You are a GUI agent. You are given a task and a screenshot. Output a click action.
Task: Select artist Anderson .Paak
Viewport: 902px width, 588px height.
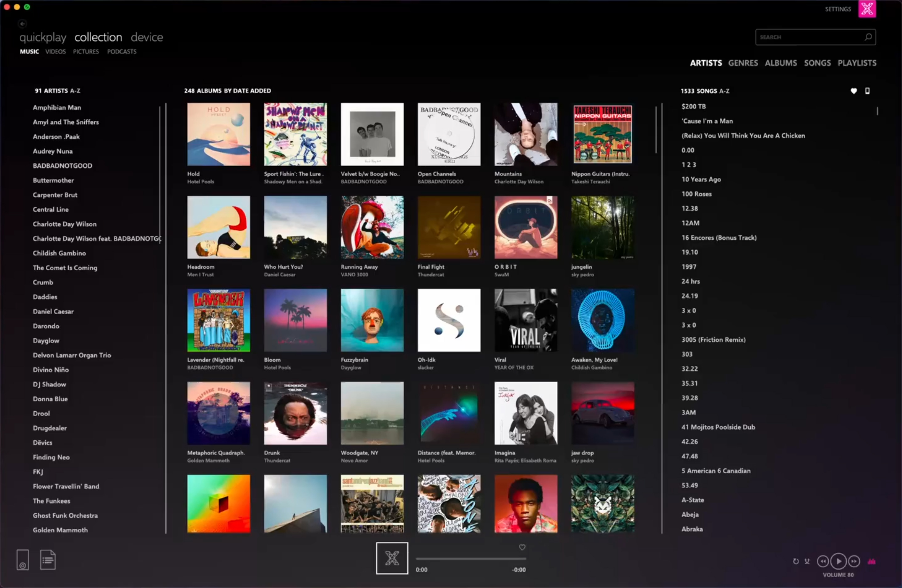[x=56, y=137]
